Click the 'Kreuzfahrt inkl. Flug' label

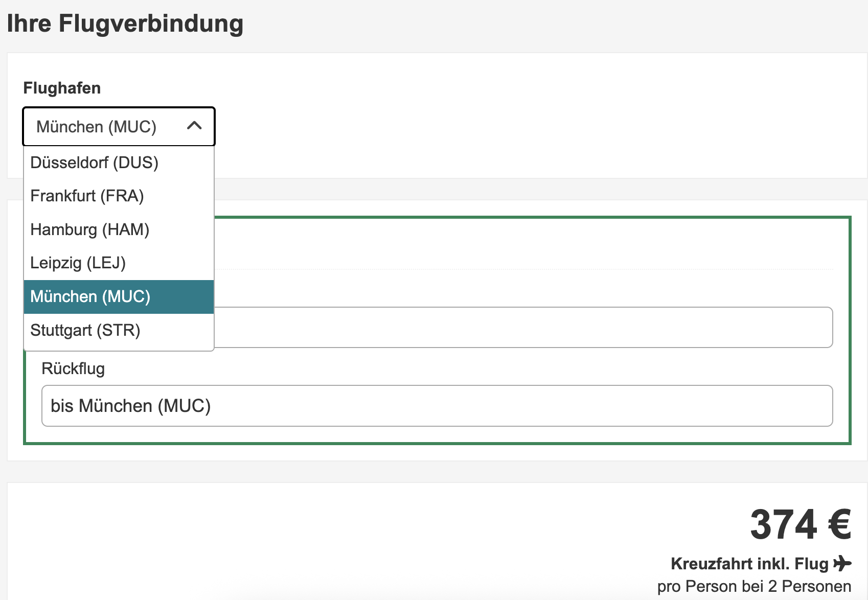(x=749, y=564)
